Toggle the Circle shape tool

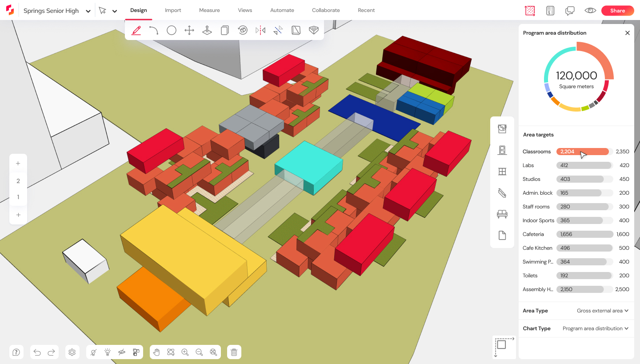click(172, 30)
